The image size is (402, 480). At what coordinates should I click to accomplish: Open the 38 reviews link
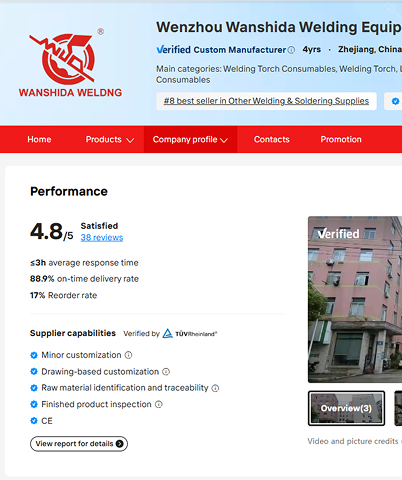102,237
